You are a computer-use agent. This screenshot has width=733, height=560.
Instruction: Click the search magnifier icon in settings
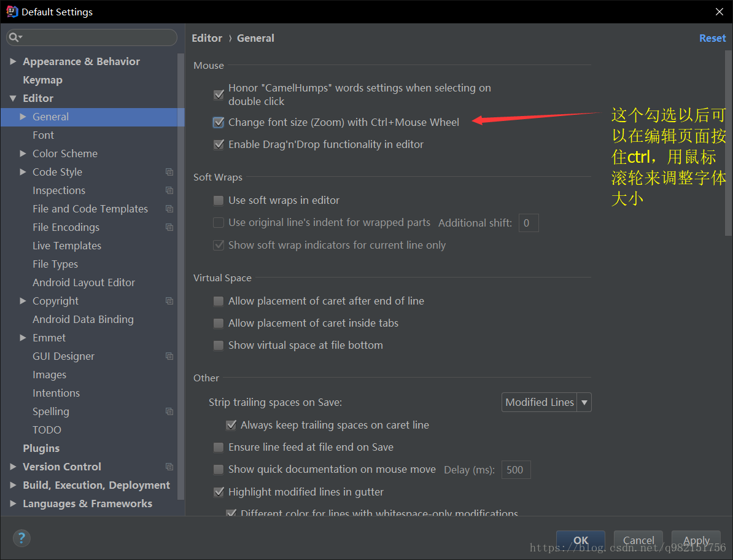coord(15,37)
